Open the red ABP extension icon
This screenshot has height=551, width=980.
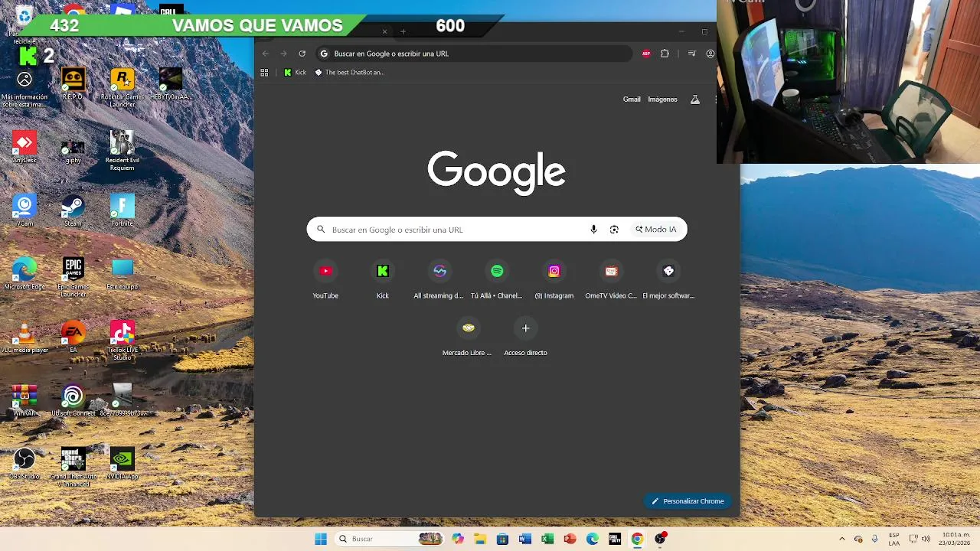pos(646,54)
